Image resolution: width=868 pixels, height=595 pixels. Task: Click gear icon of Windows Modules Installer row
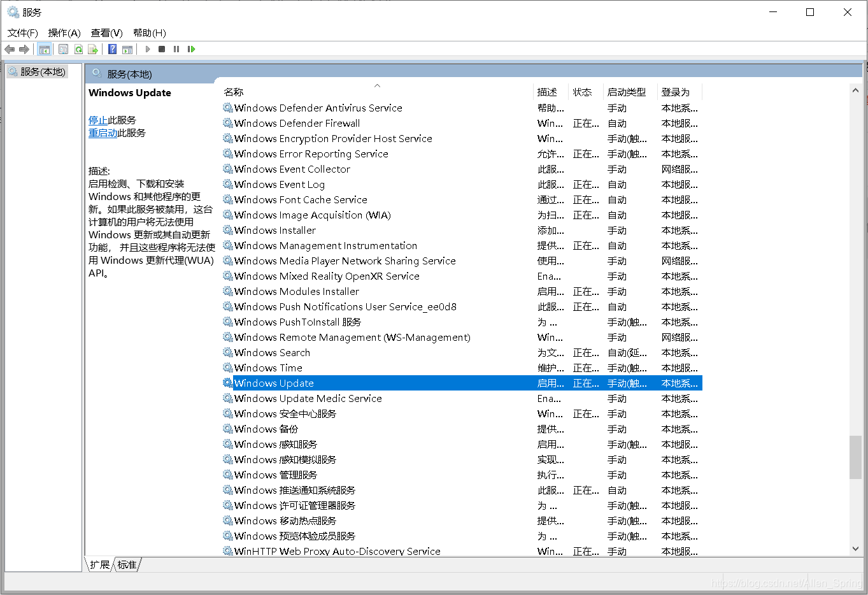(x=227, y=291)
